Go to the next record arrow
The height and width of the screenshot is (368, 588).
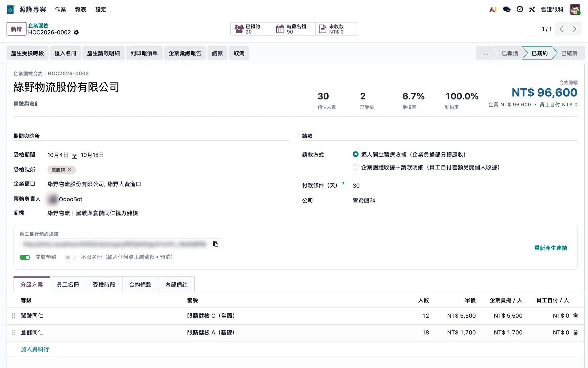(x=575, y=29)
